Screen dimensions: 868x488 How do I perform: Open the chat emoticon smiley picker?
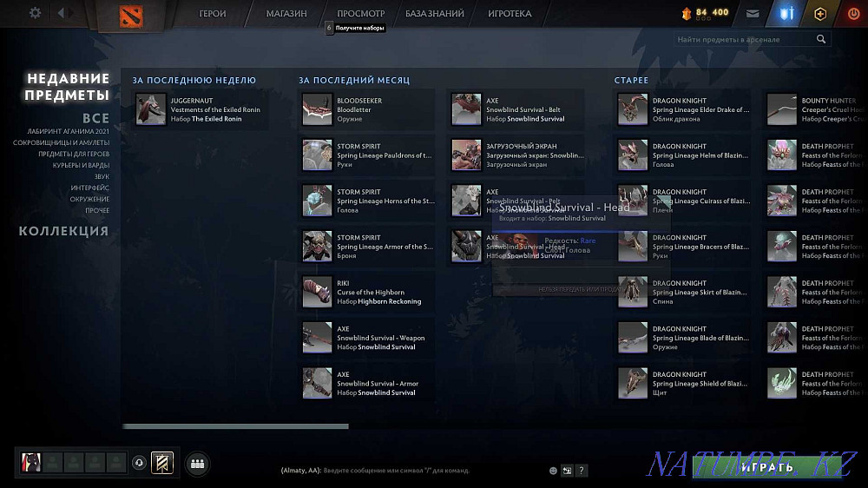coord(553,471)
